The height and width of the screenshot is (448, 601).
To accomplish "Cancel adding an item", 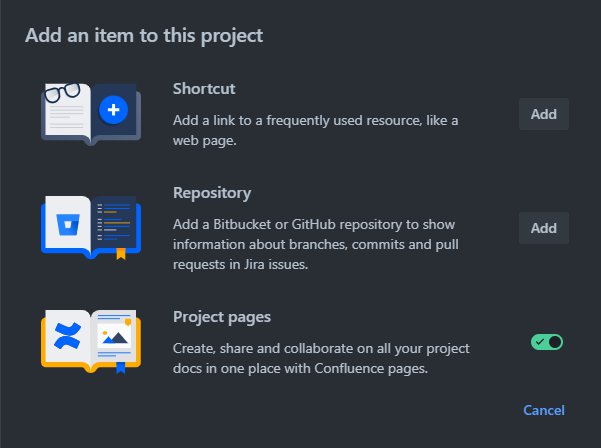I will click(x=544, y=410).
